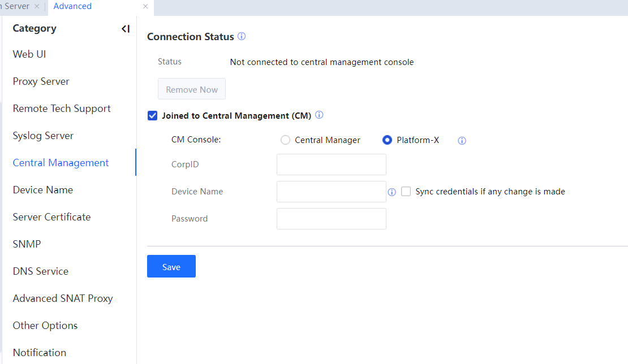Image resolution: width=628 pixels, height=364 pixels.
Task: Go to Server Certificate settings
Action: (x=51, y=217)
